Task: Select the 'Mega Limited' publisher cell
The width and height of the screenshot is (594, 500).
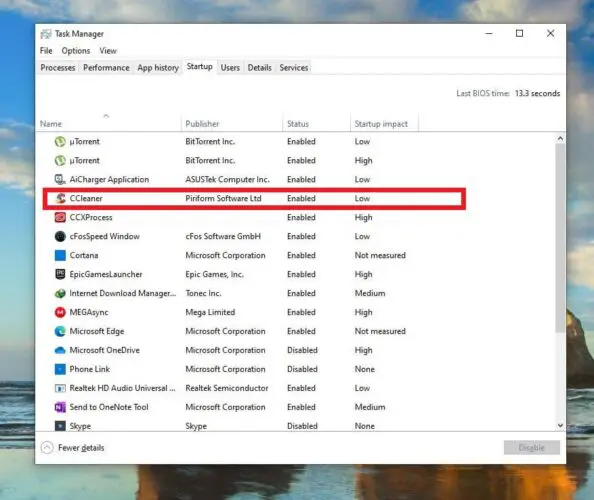Action: (210, 312)
